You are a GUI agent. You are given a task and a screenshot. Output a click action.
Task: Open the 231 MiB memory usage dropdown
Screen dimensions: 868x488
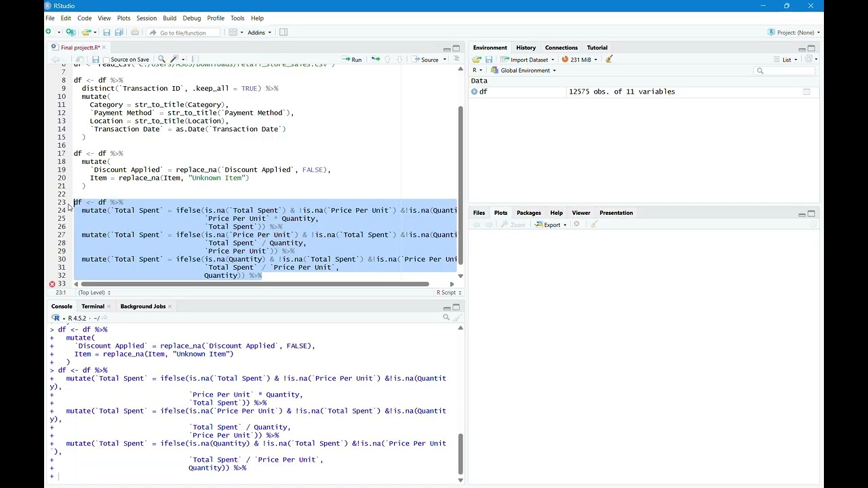[x=580, y=60]
